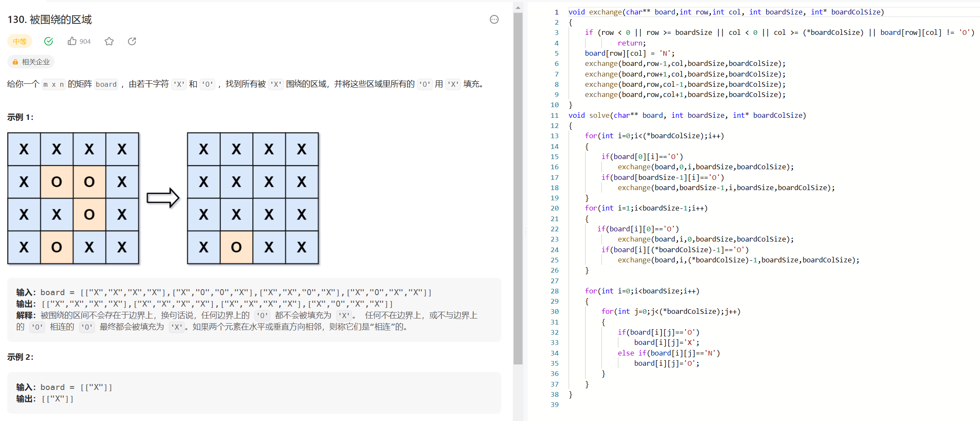This screenshot has width=980, height=421.
Task: Click the example 2 输入 board = [["X"]] line
Action: pos(64,387)
